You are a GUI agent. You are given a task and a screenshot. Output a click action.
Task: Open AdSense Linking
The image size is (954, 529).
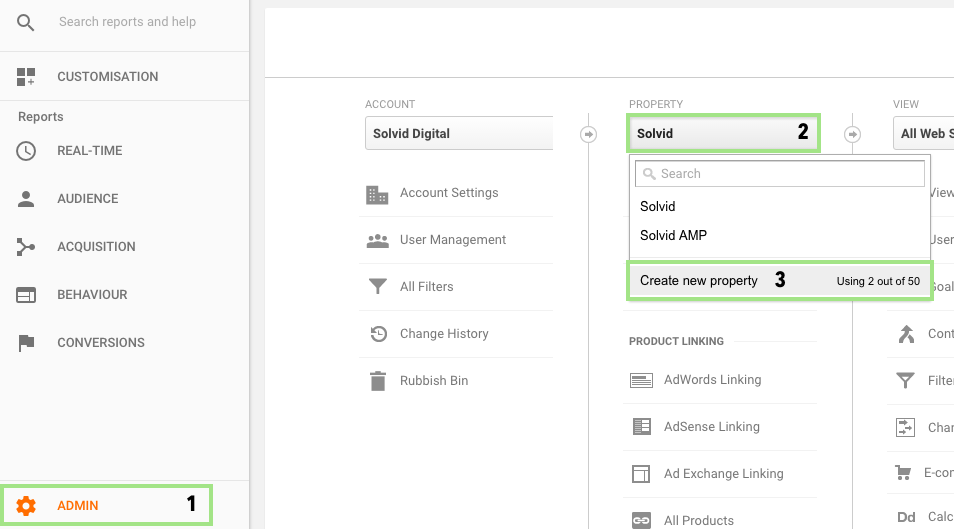[712, 427]
